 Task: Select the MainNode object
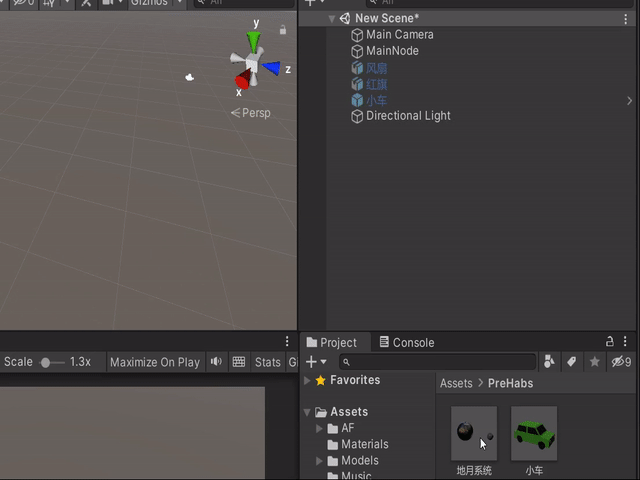[392, 51]
